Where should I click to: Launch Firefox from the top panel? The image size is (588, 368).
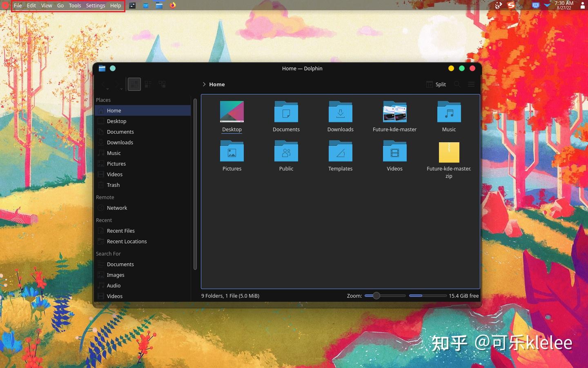pyautogui.click(x=172, y=5)
